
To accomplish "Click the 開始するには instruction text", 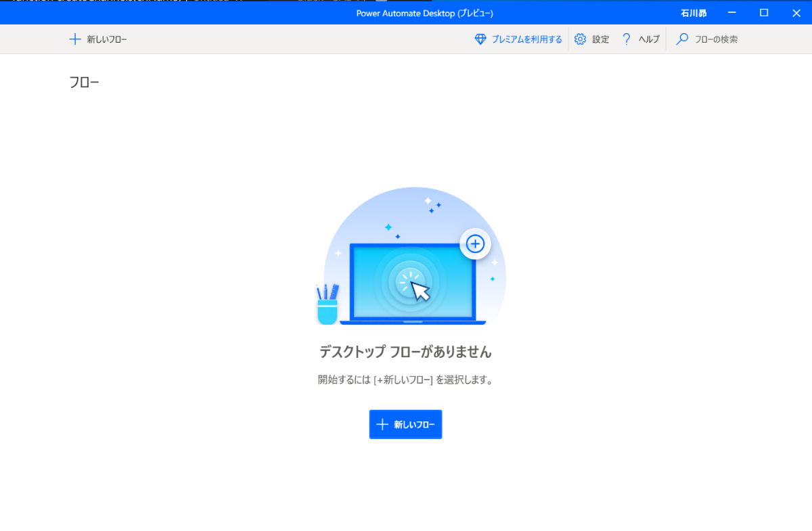I will [405, 379].
